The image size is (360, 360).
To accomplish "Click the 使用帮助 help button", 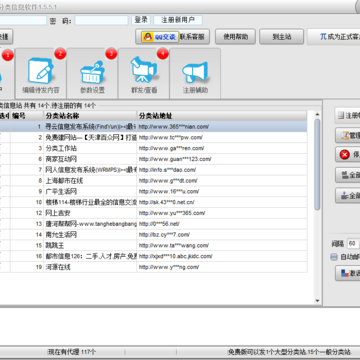I will point(235,37).
